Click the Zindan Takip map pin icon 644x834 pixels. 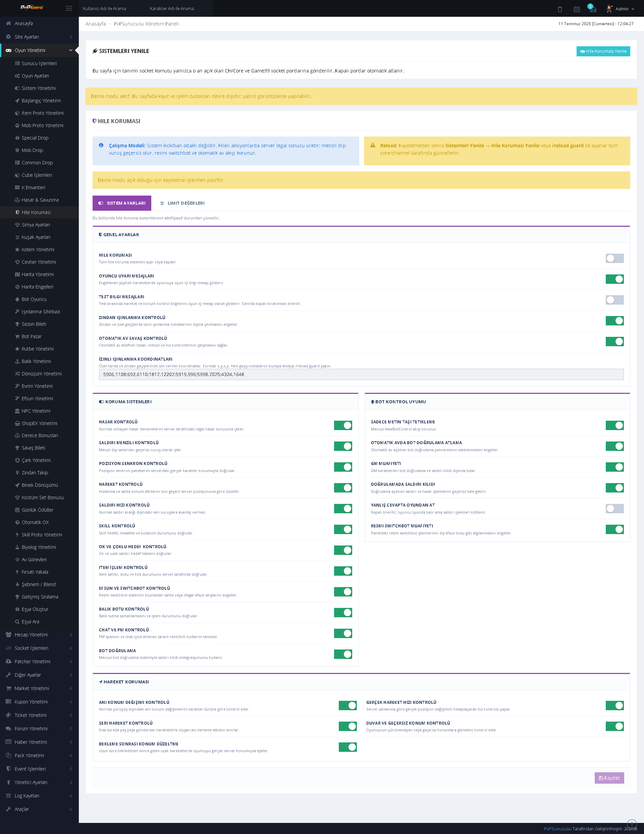tap(17, 473)
